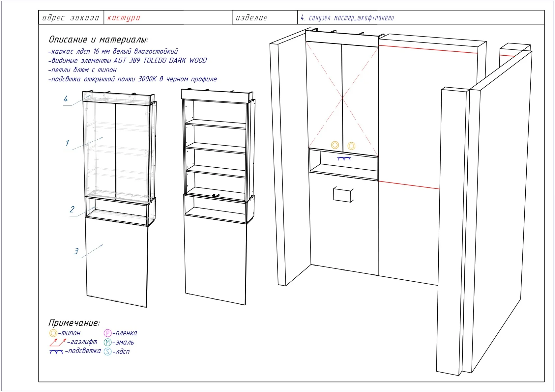Select the callout number 2 label
The image size is (555, 392).
click(x=72, y=209)
